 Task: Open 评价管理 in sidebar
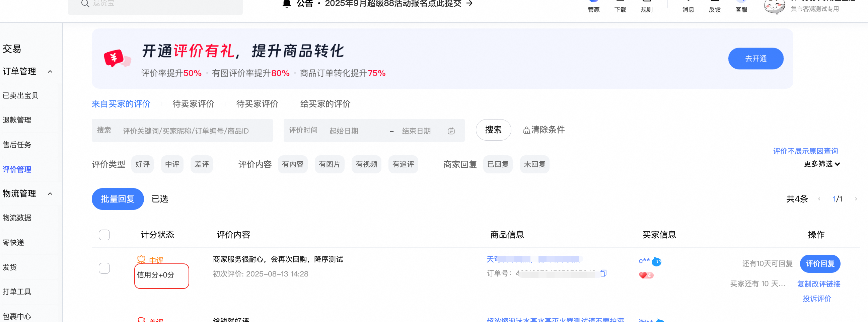(x=17, y=169)
